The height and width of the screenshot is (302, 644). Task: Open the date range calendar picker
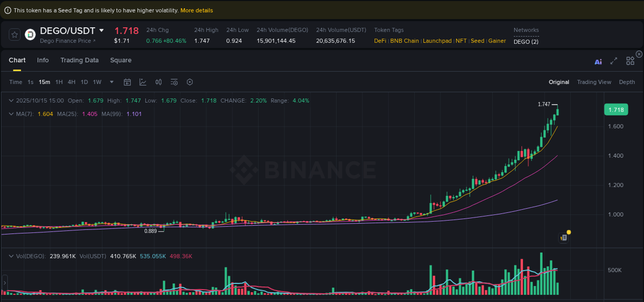click(x=127, y=82)
